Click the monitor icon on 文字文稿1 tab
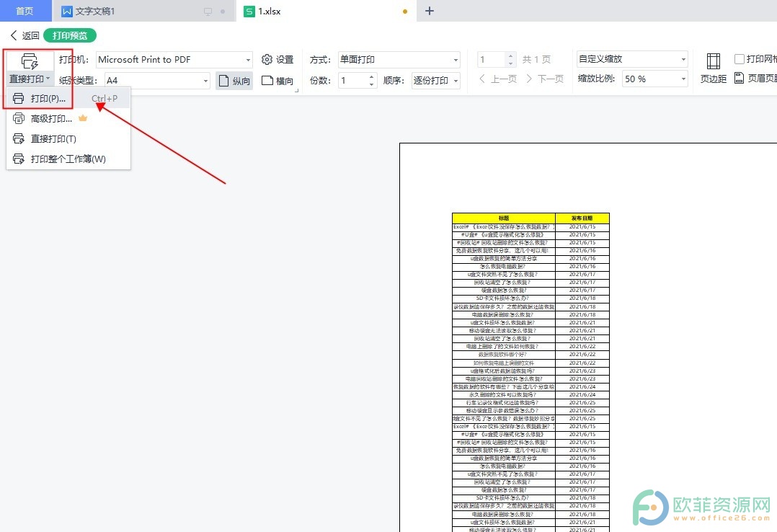Viewport: 777px width, 532px height. (x=208, y=12)
